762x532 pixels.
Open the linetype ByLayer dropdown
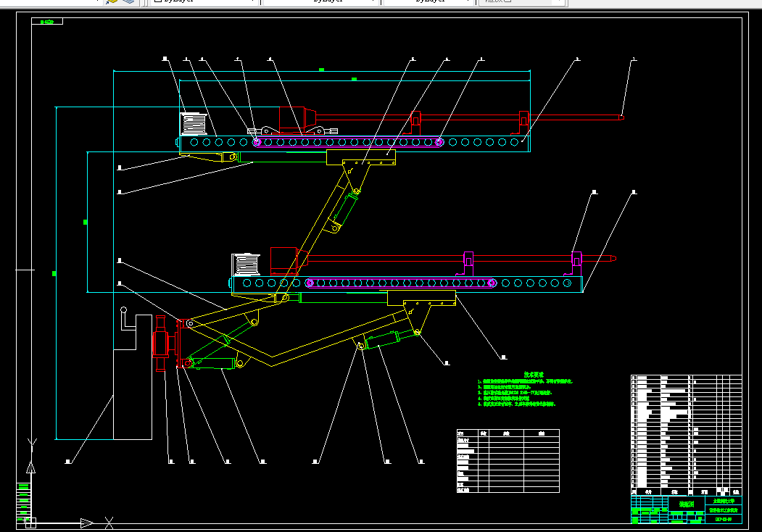point(321,1)
